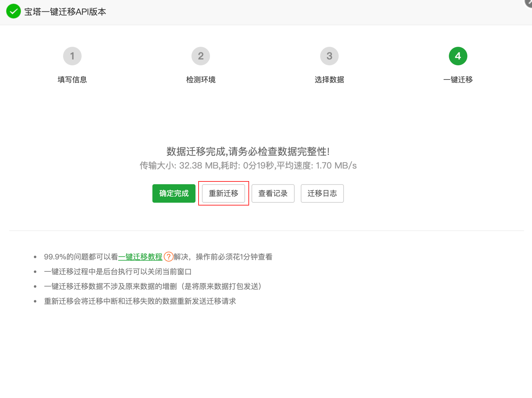Select step 1 circle 填写信息
The height and width of the screenshot is (398, 532).
[72, 56]
